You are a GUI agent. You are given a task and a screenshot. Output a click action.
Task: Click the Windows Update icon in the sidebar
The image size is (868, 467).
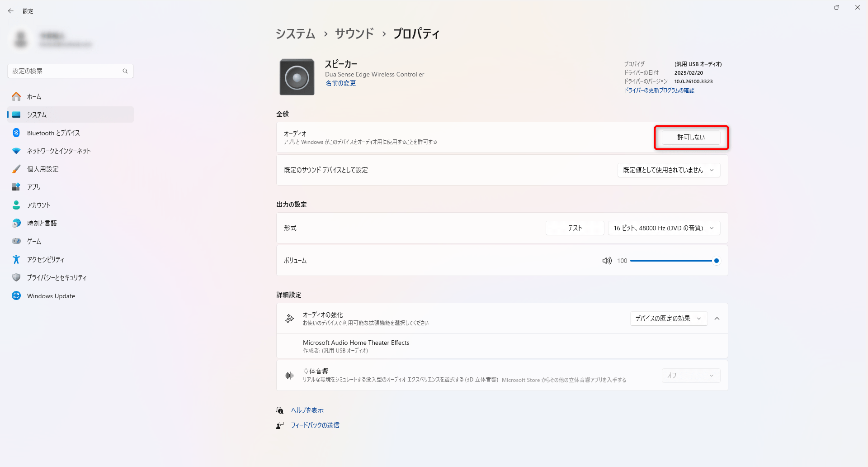tap(16, 295)
